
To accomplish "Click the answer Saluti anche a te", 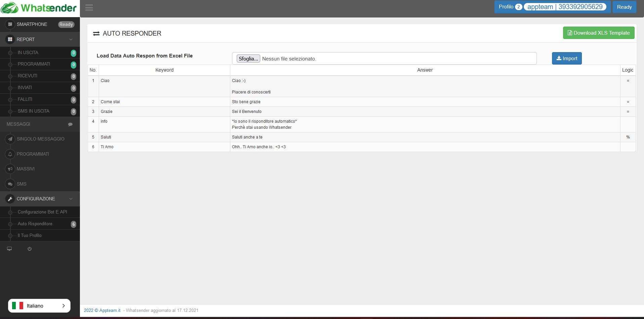I will (x=247, y=137).
